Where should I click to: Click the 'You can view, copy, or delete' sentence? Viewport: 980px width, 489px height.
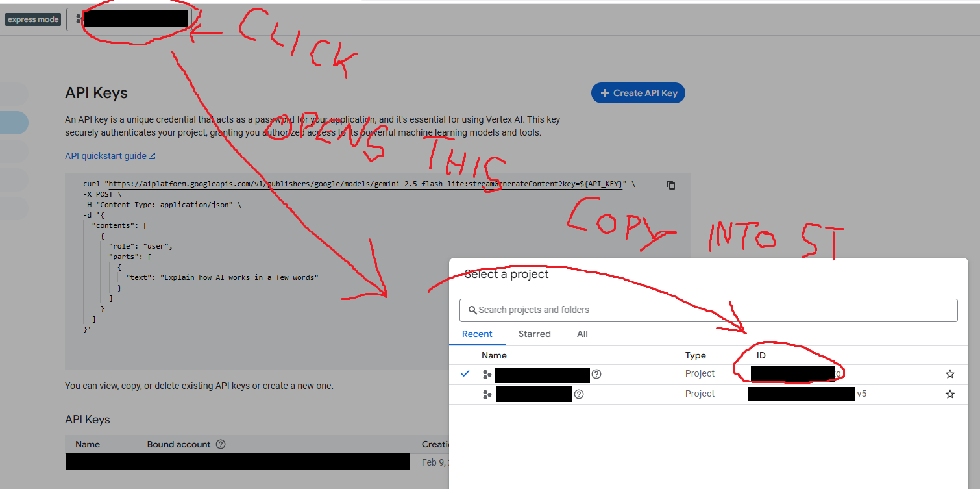(199, 386)
